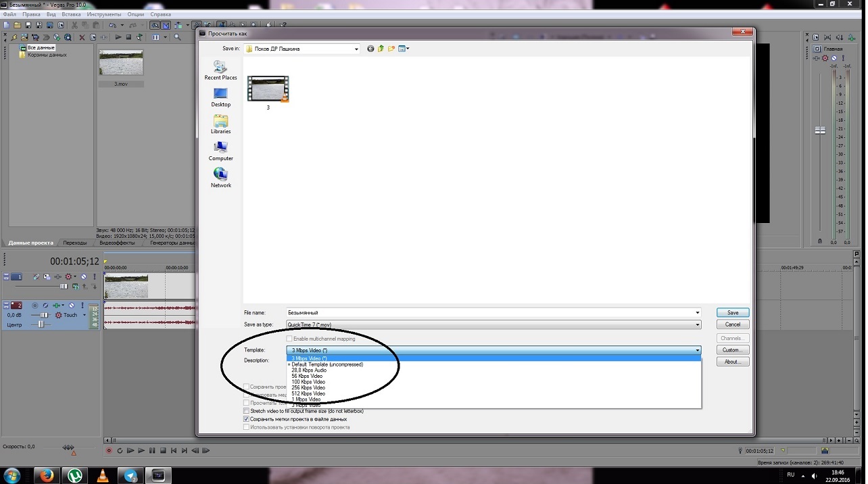The width and height of the screenshot is (868, 484).
Task: Click the create new folder icon
Action: coord(391,49)
